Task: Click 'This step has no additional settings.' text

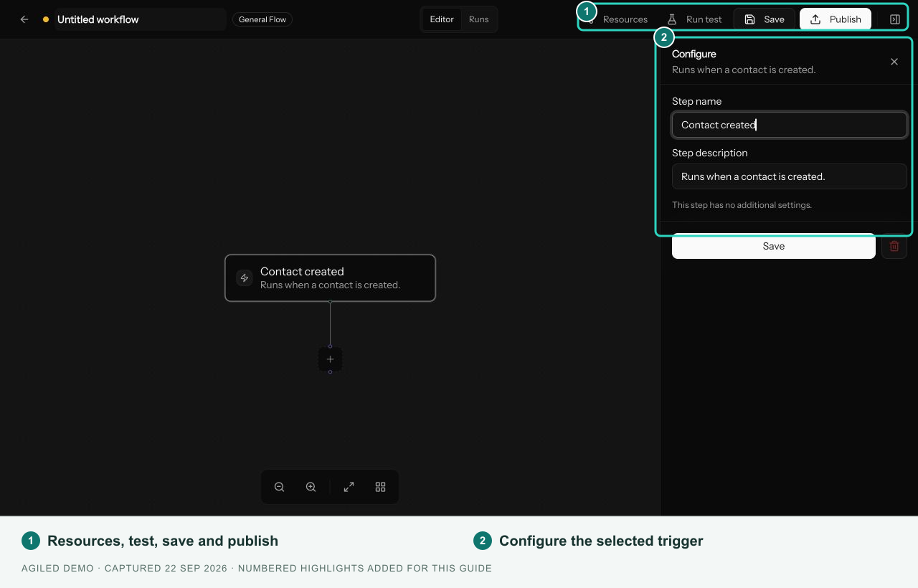Action: click(x=742, y=205)
